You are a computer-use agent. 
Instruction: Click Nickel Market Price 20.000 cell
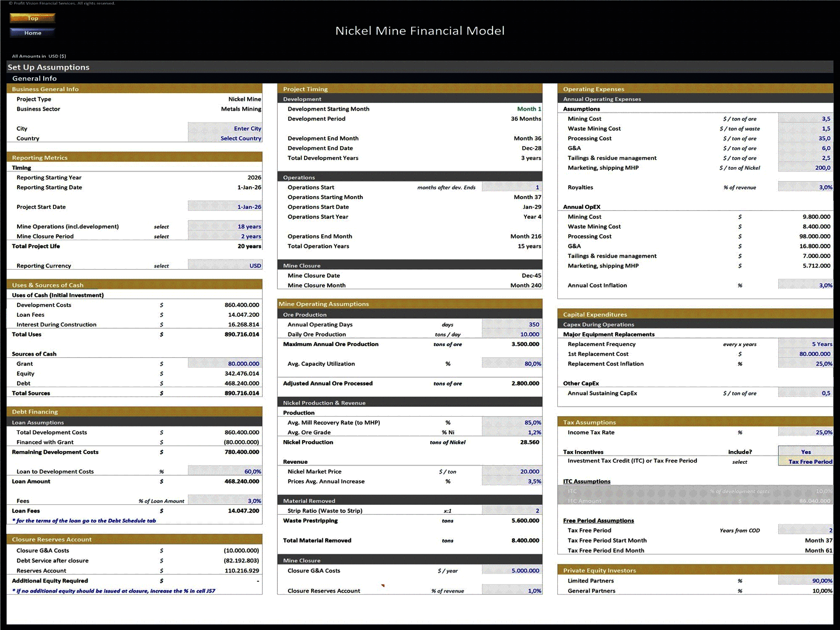512,472
